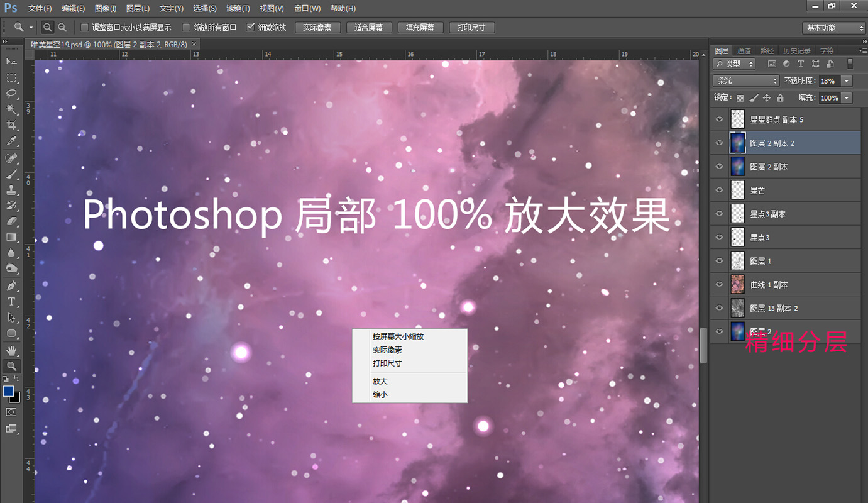This screenshot has width=868, height=503.
Task: Toggle layer filtering switch on or off
Action: (x=850, y=64)
